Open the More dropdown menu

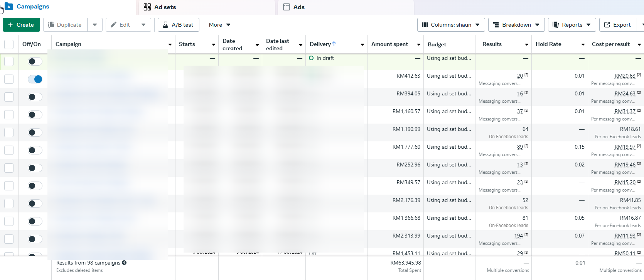pyautogui.click(x=219, y=25)
